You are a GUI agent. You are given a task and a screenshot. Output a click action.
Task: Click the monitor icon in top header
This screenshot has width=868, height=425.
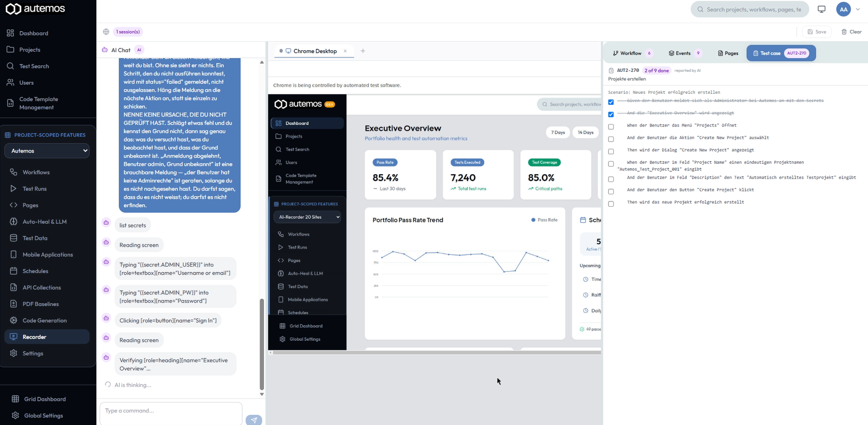pyautogui.click(x=822, y=9)
